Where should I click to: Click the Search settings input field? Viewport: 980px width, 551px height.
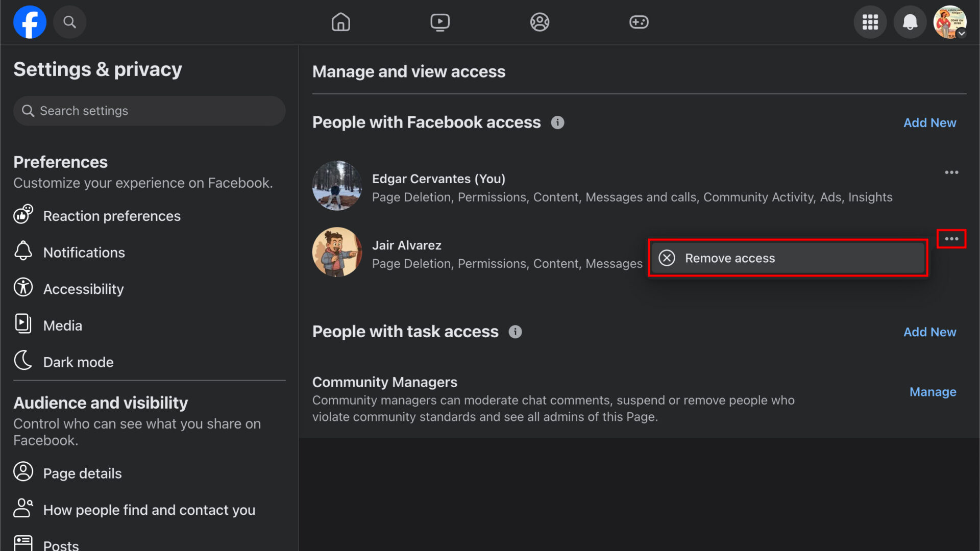coord(149,111)
